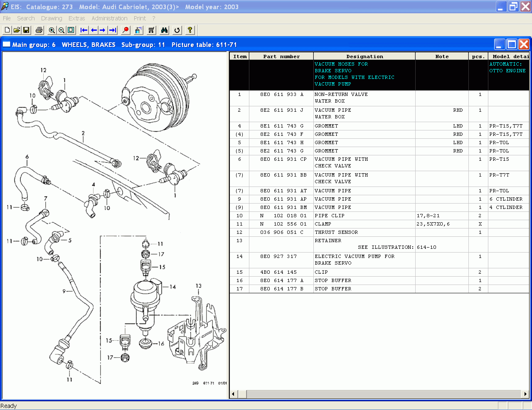
Task: Click the THRUST SENSOR designation
Action: [336, 232]
